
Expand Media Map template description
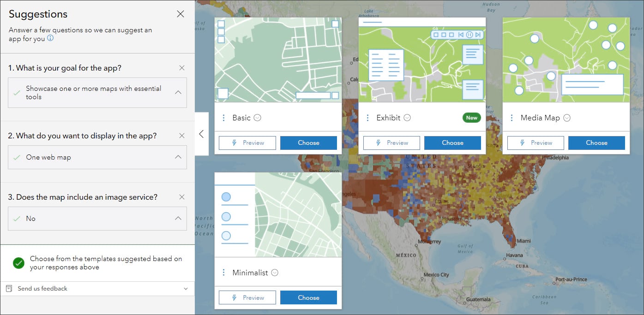[567, 118]
